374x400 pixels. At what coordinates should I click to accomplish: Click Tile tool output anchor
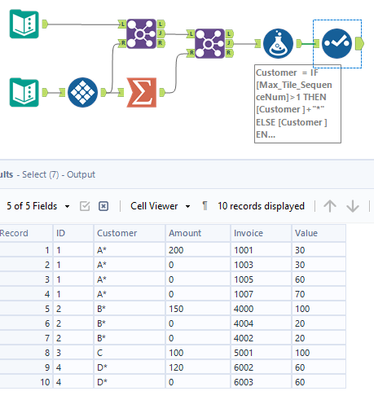coord(104,92)
